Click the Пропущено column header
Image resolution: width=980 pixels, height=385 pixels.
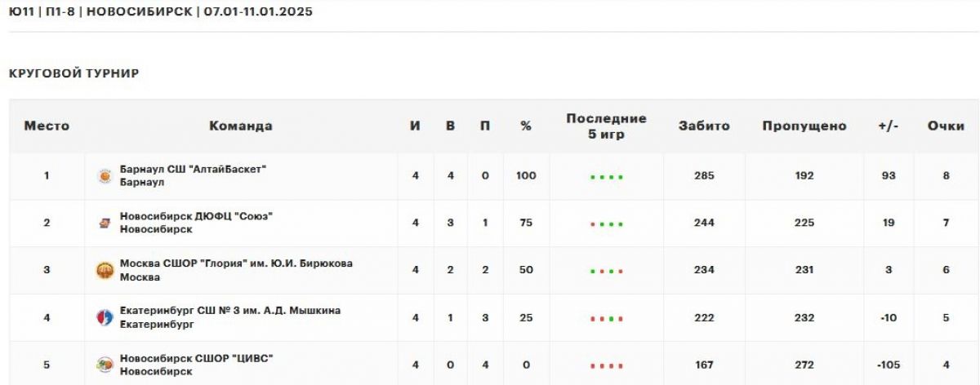pos(804,126)
